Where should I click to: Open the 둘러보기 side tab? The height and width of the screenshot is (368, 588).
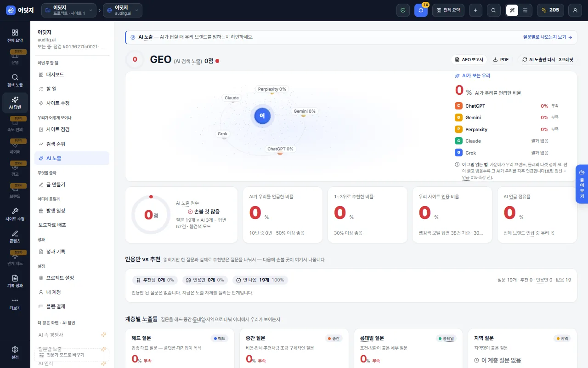[x=582, y=184]
